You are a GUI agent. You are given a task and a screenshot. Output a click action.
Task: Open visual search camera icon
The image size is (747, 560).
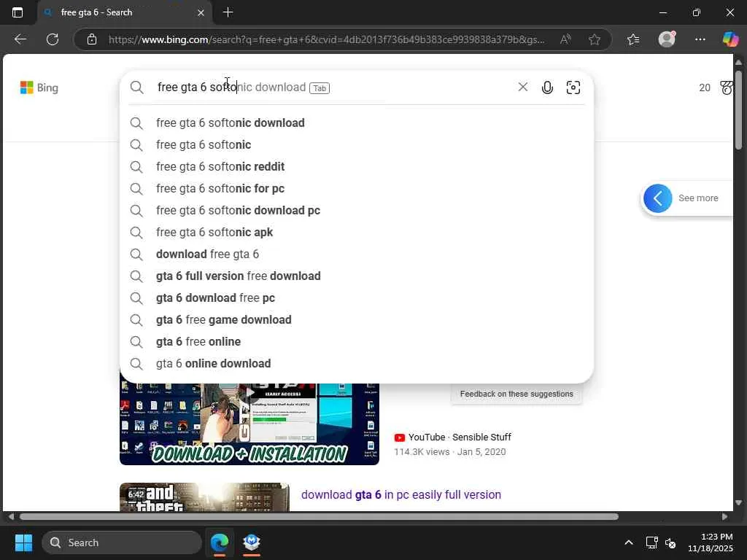coord(573,87)
